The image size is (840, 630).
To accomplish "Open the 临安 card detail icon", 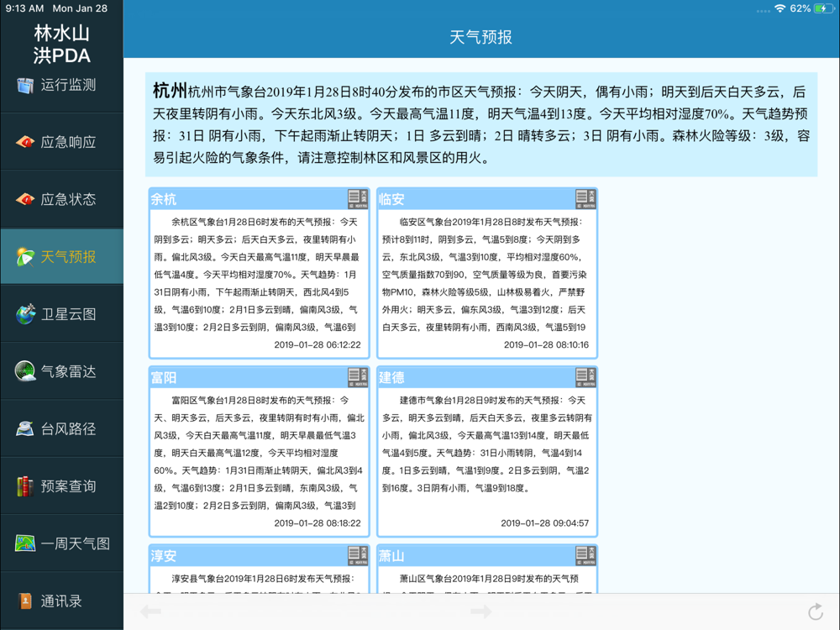I will click(585, 199).
